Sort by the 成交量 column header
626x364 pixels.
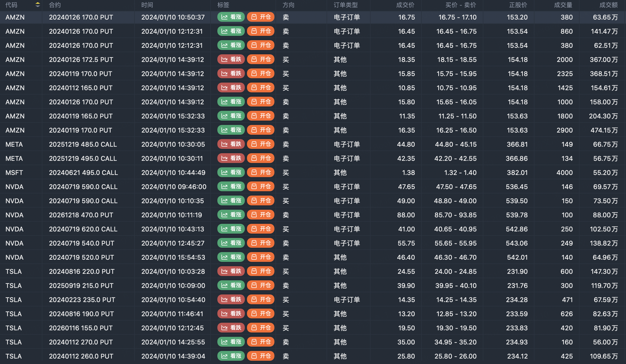[x=563, y=5]
